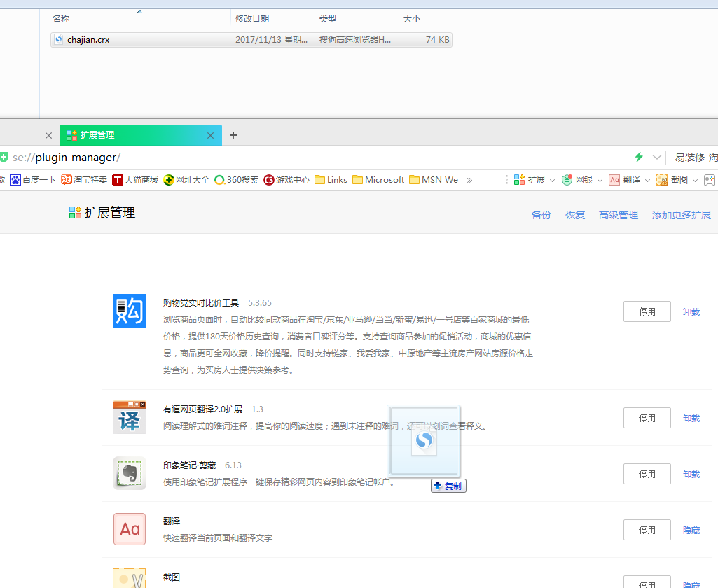Open the 百度一下 bookmark

(x=32, y=180)
